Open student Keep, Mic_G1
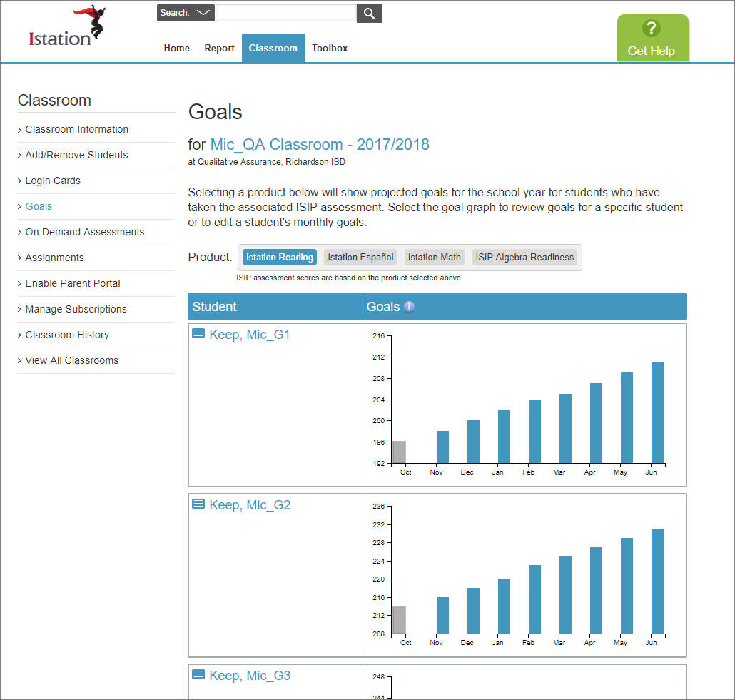Image resolution: width=735 pixels, height=700 pixels. (250, 335)
